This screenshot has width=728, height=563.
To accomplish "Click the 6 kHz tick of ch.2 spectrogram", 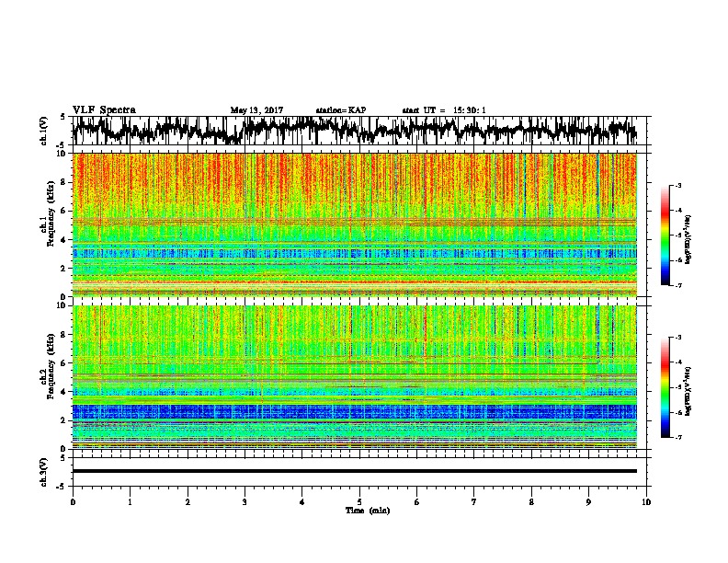I will point(63,363).
